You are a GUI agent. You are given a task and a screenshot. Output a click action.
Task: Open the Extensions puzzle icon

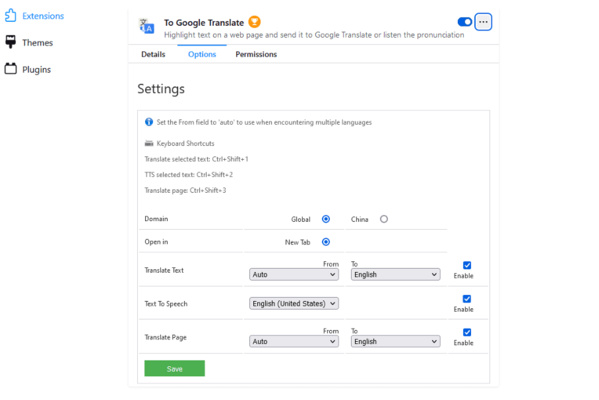[x=10, y=16]
